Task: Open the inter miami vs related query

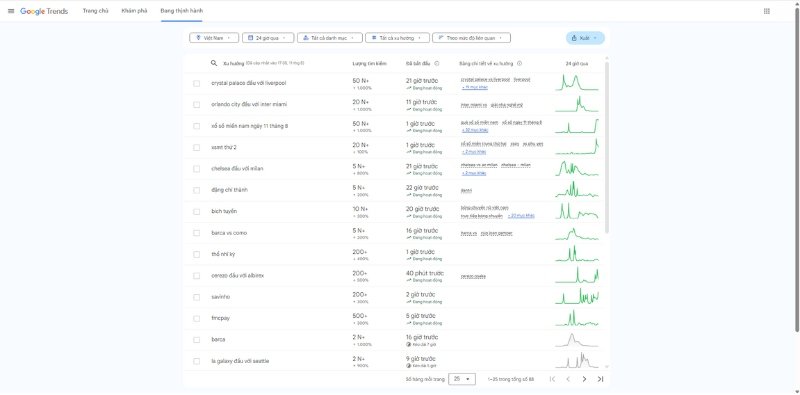Action: (x=473, y=105)
